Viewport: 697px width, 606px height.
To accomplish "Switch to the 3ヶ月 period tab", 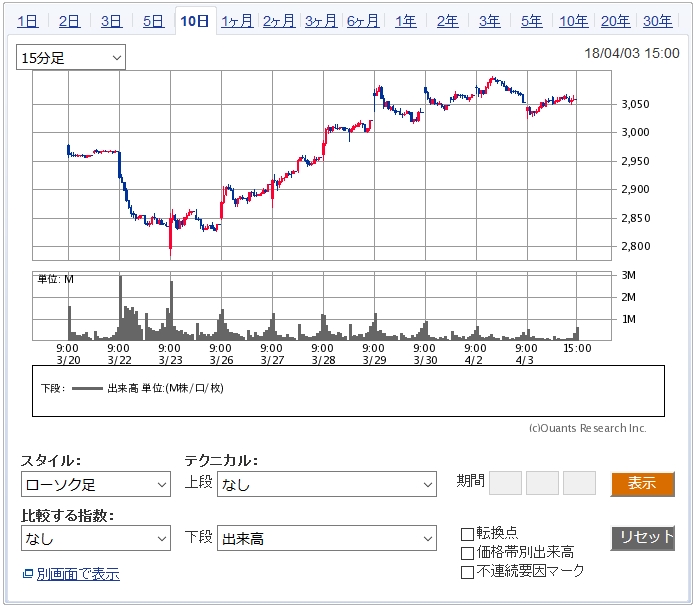I will 321,21.
